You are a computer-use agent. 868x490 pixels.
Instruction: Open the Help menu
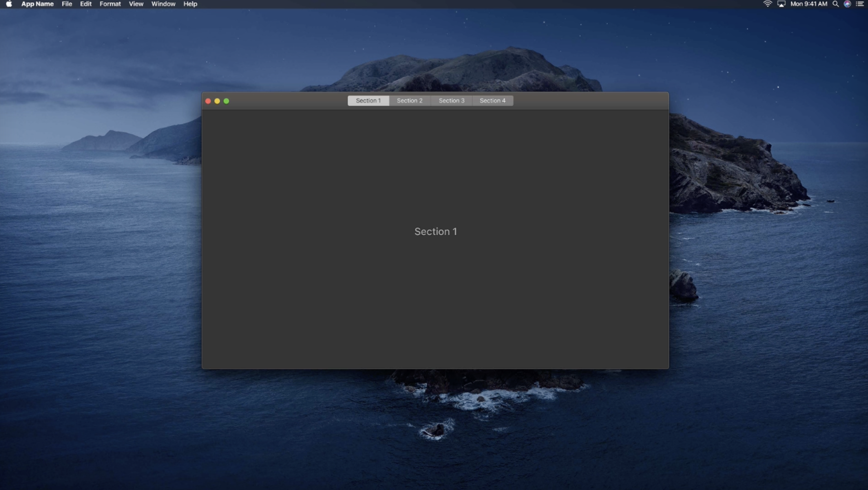click(x=190, y=4)
